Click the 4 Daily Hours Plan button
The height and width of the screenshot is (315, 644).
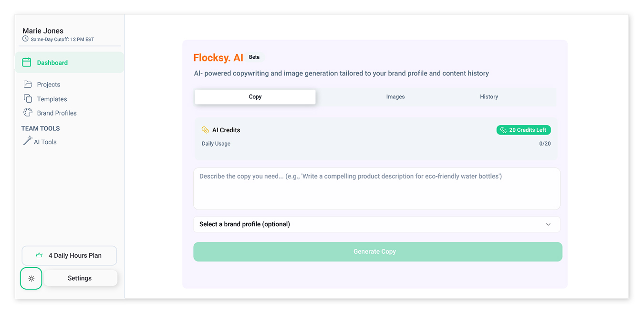click(x=69, y=255)
